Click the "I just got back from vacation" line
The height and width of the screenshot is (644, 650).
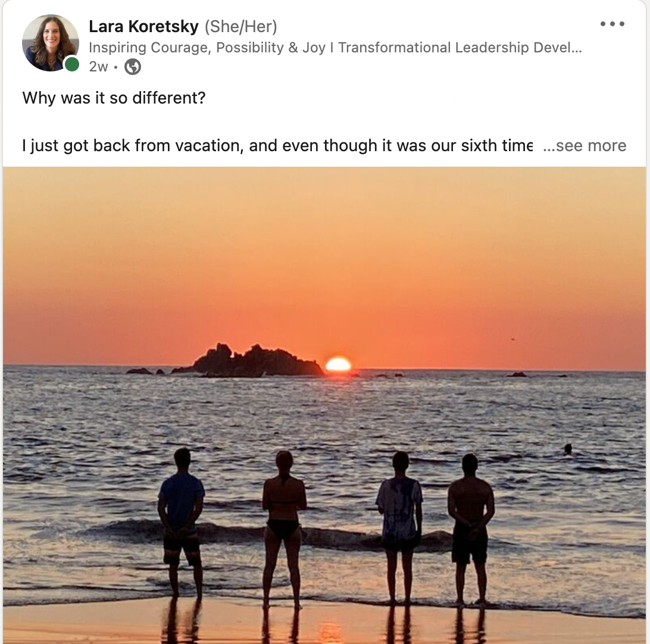277,145
